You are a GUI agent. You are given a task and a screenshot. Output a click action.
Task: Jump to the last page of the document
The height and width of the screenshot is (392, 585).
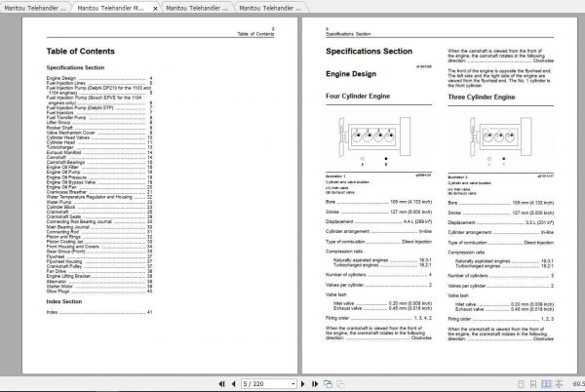[x=315, y=384]
